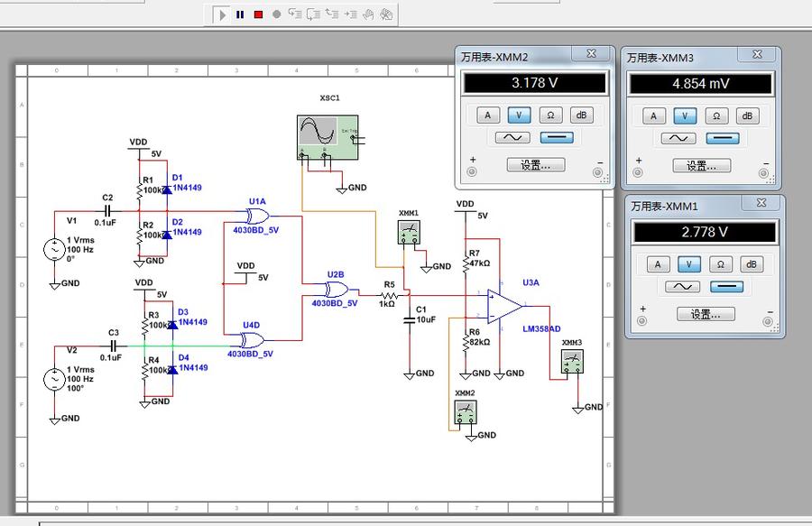
Task: Click the U3A LM358AD op-amp symbol
Action: click(x=503, y=305)
